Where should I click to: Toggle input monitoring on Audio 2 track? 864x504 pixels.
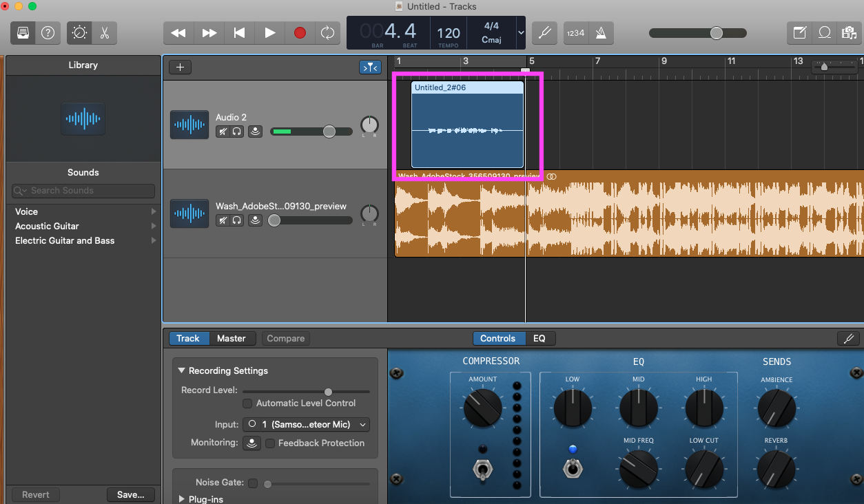[256, 132]
